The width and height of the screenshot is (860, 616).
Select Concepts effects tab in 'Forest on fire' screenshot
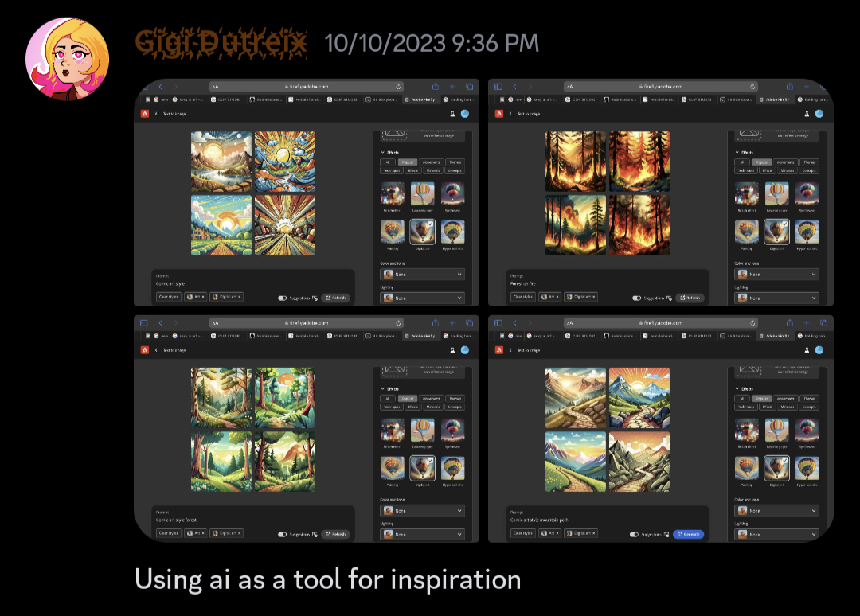[809, 170]
